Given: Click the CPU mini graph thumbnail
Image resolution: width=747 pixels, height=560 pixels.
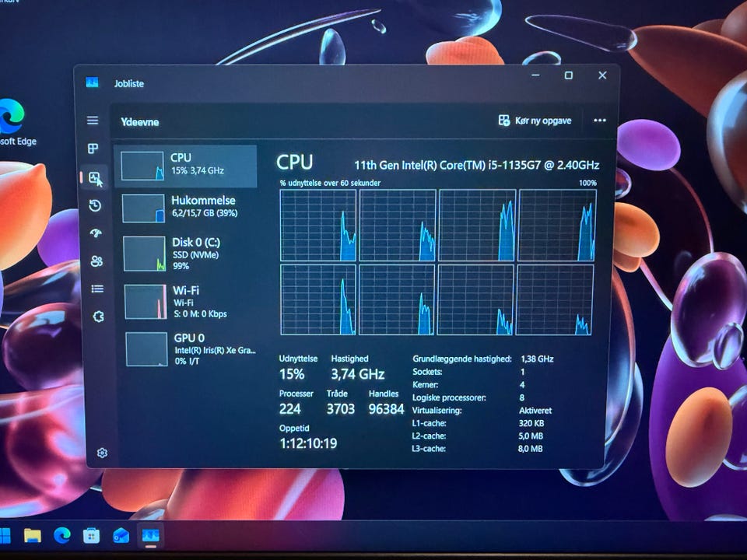Looking at the screenshot, I should [142, 166].
